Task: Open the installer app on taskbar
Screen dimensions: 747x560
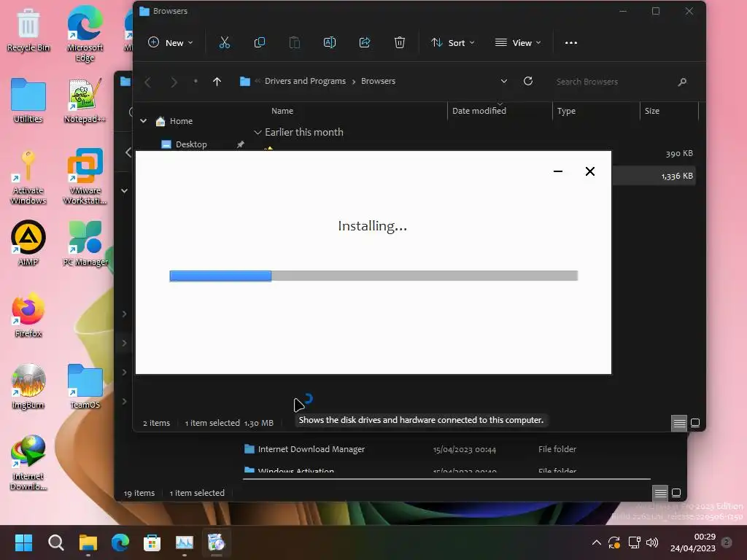Action: pos(216,542)
